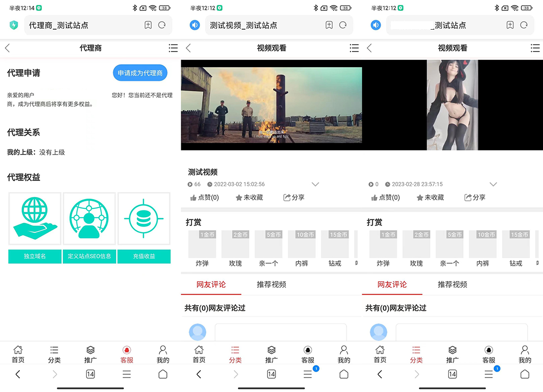This screenshot has height=392, width=543.
Task: Open 分类 in the middle screen bottom nav
Action: coord(235,354)
